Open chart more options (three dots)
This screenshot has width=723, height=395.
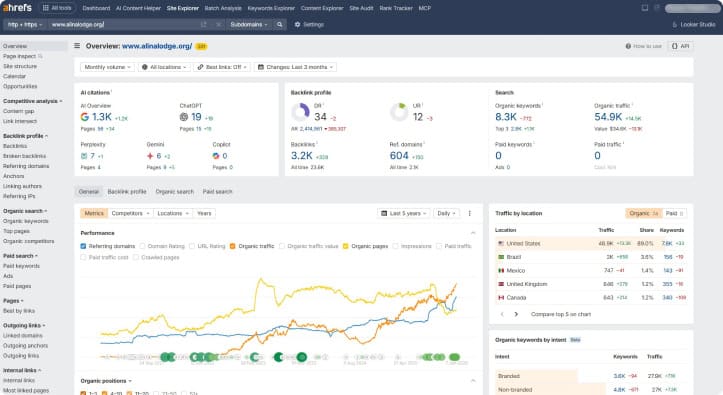click(x=470, y=213)
